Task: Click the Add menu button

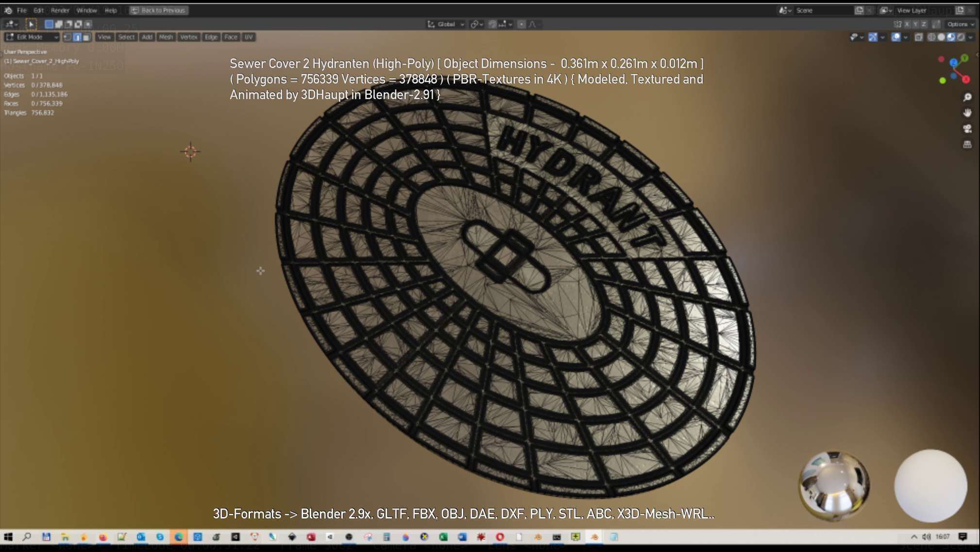Action: coord(147,37)
